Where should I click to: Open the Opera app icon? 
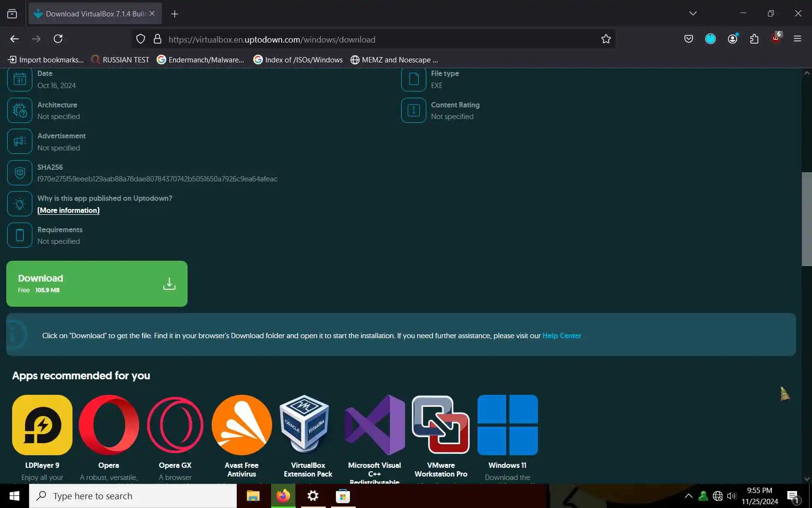pyautogui.click(x=109, y=425)
